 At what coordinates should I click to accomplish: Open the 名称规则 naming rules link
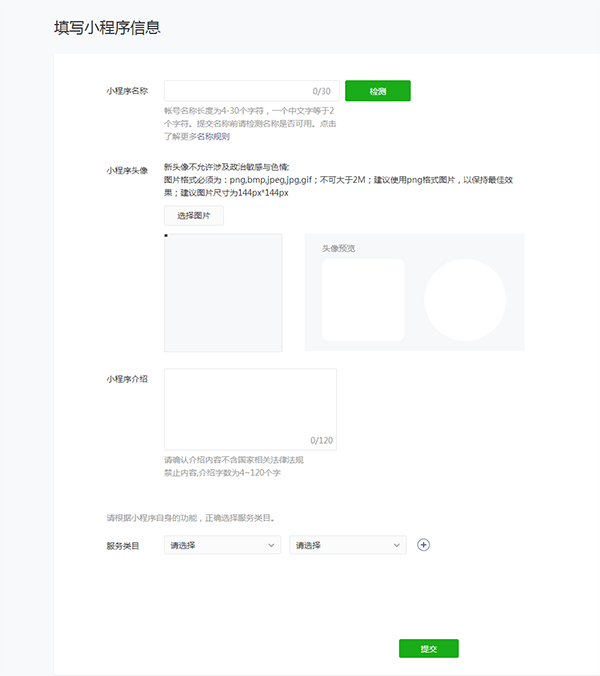212,136
